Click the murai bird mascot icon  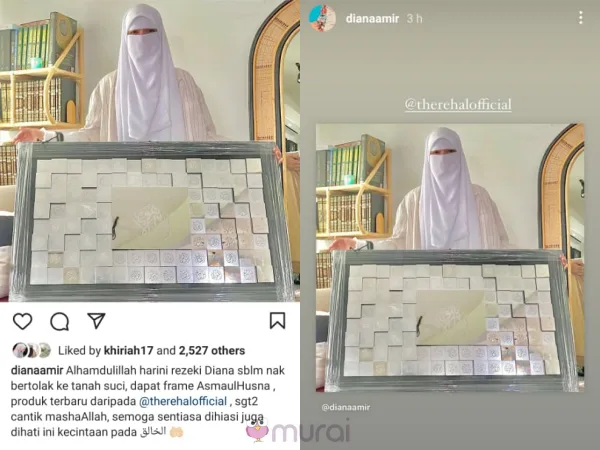tap(258, 430)
